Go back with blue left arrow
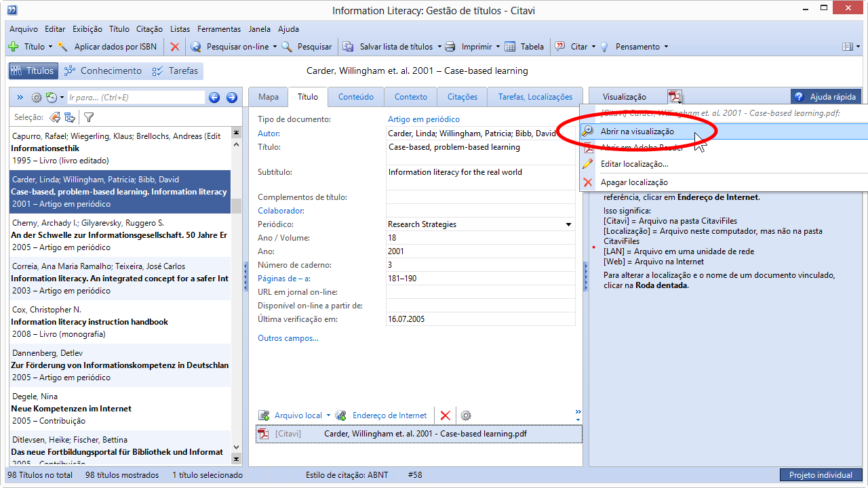This screenshot has height=488, width=868. click(x=214, y=98)
